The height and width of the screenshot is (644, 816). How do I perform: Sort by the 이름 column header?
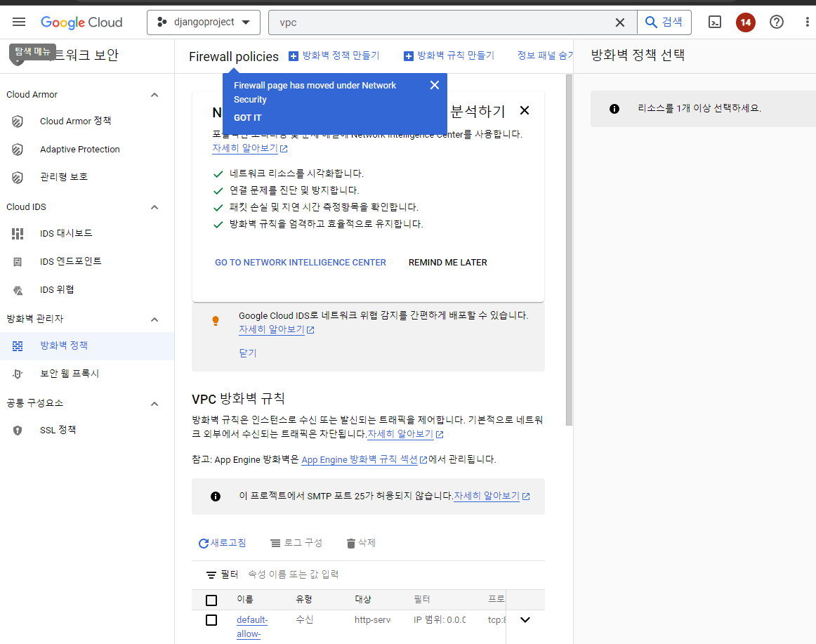click(244, 599)
